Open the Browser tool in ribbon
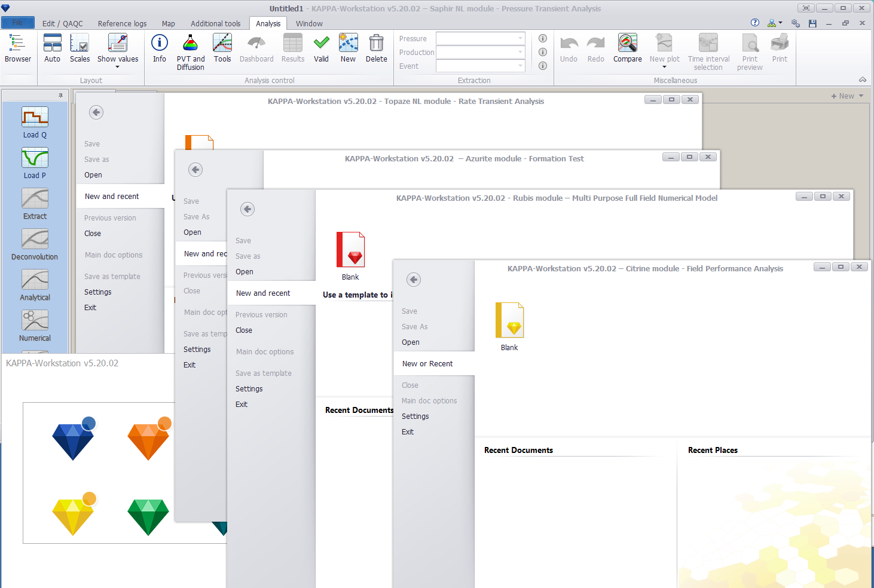This screenshot has height=588, width=874. pos(18,48)
